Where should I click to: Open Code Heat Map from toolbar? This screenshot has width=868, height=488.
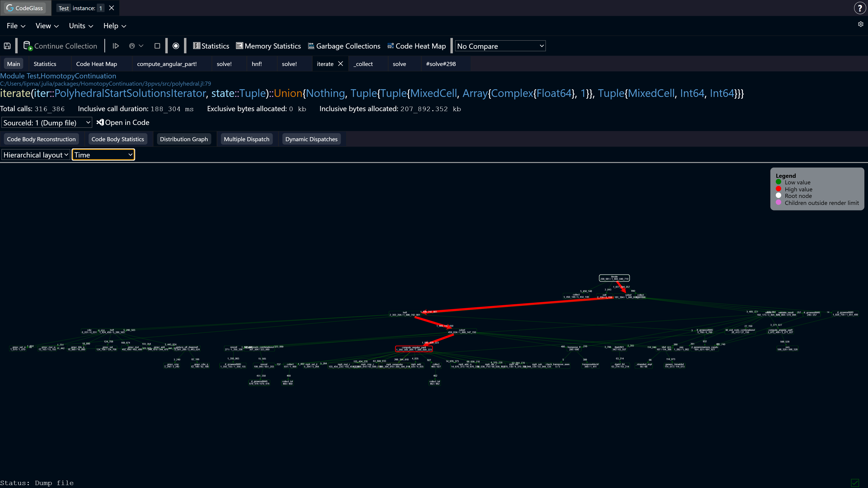(x=416, y=46)
